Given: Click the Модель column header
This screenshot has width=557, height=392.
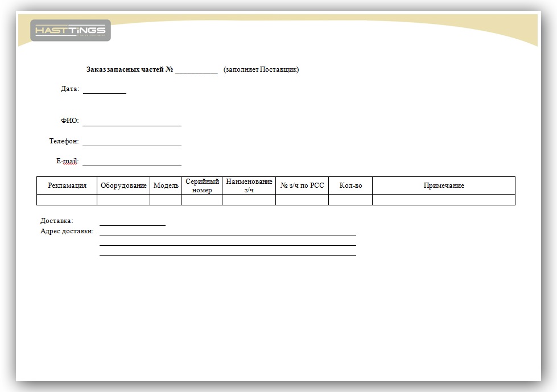Looking at the screenshot, I should (x=166, y=185).
